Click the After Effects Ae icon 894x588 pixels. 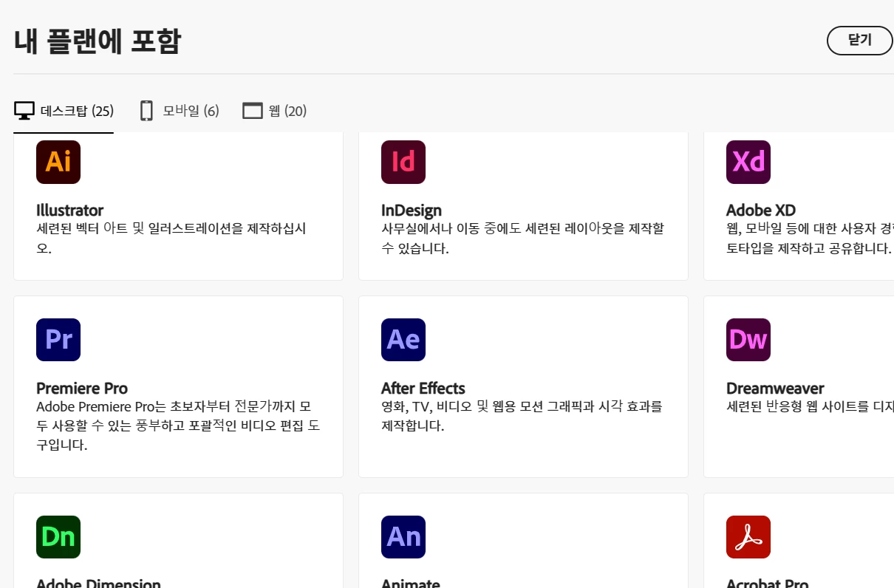403,340
